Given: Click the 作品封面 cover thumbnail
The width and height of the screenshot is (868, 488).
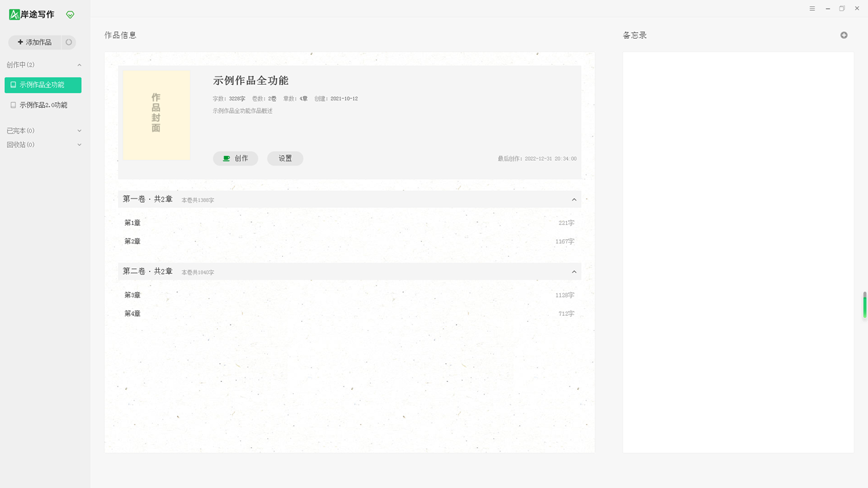Looking at the screenshot, I should 156,114.
